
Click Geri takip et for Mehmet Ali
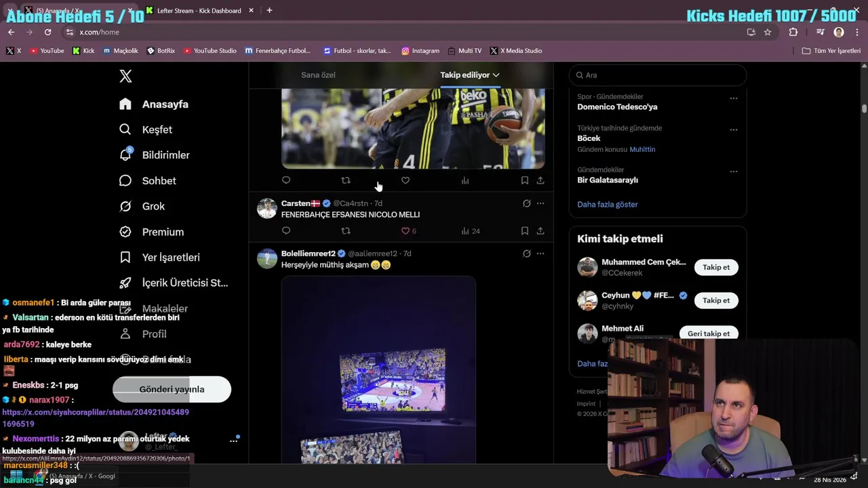(709, 333)
